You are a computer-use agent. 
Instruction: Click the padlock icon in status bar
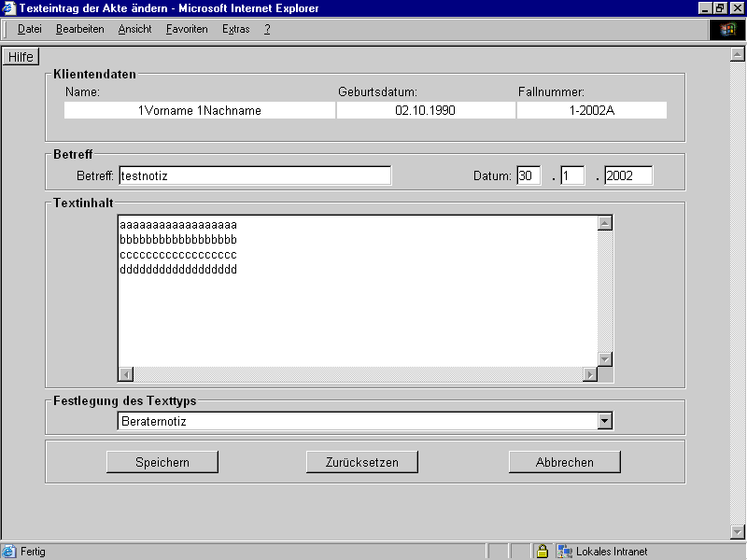[x=542, y=552]
